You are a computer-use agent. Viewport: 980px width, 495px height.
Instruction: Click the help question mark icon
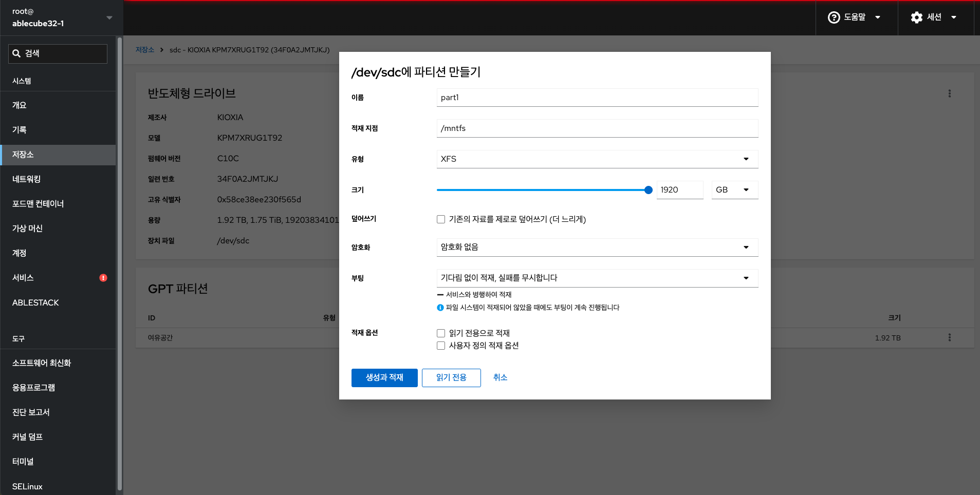[834, 17]
